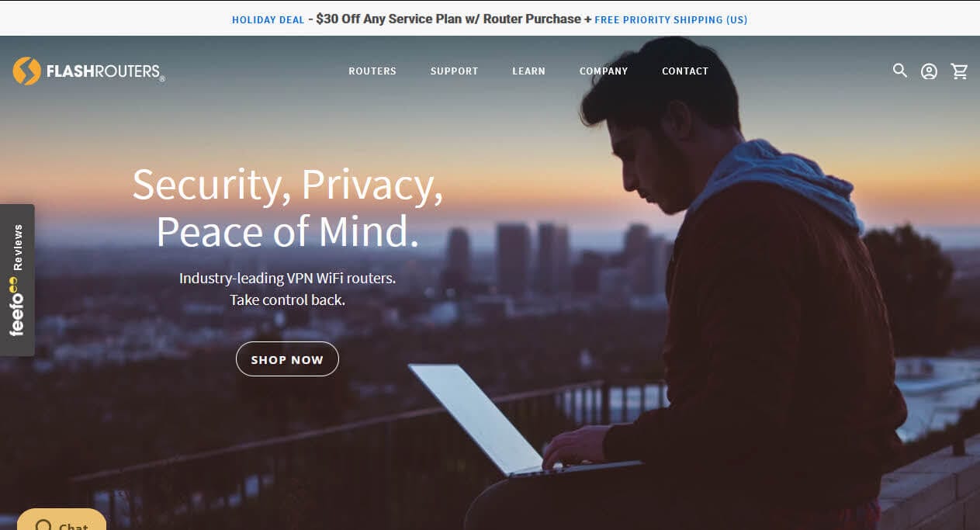Expand the COMPANY navigation item
980x530 pixels.
click(604, 71)
